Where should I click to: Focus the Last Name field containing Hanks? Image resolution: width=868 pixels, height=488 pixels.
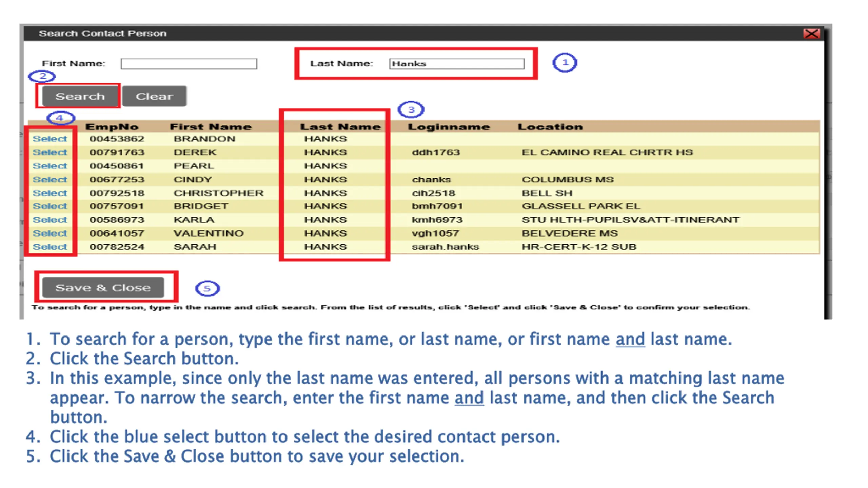coord(457,64)
